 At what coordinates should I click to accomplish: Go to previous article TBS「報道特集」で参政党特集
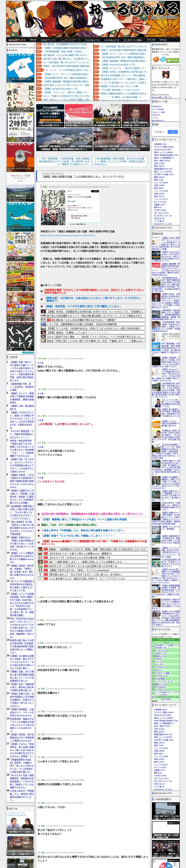pos(64,161)
